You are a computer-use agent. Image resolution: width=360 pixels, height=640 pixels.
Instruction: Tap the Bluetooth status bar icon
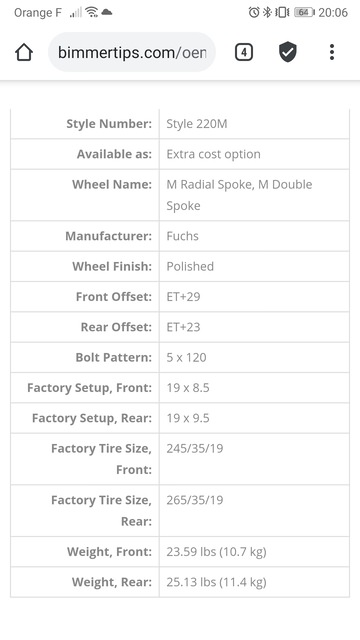pyautogui.click(x=267, y=12)
